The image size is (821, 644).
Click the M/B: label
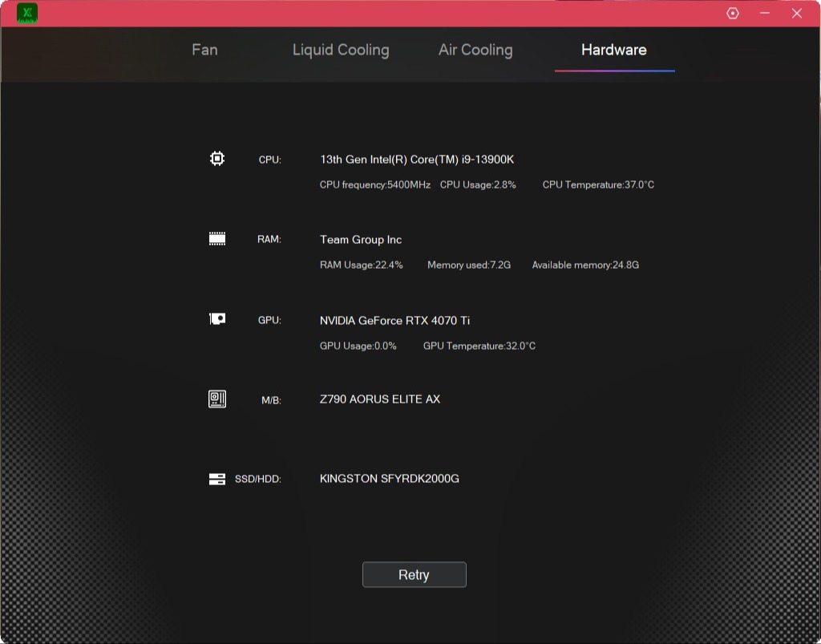(x=271, y=400)
